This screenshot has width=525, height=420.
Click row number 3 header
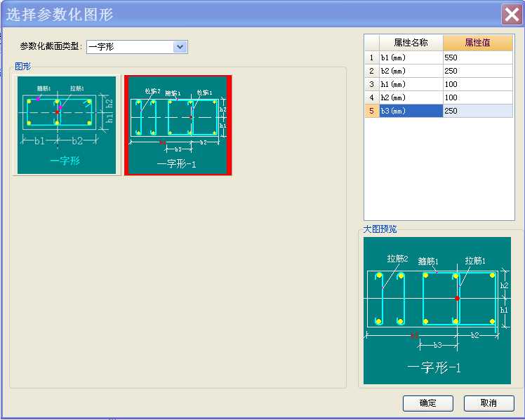click(372, 84)
